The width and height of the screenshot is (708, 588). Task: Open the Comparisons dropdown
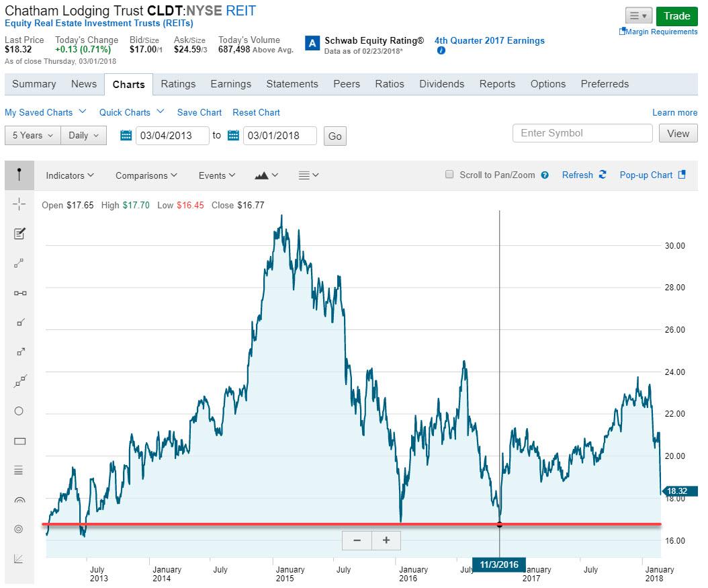(x=146, y=175)
